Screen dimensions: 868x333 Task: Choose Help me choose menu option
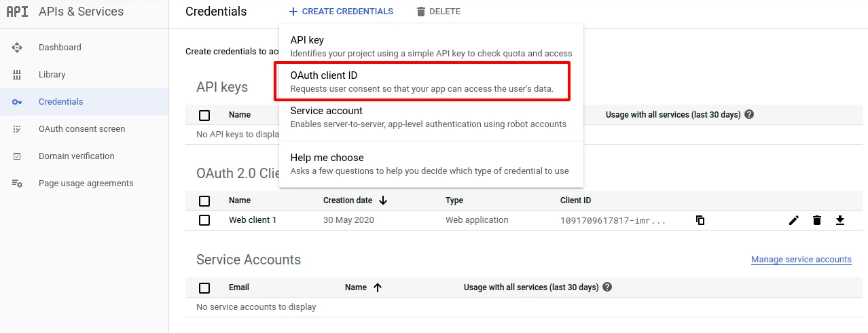431,164
